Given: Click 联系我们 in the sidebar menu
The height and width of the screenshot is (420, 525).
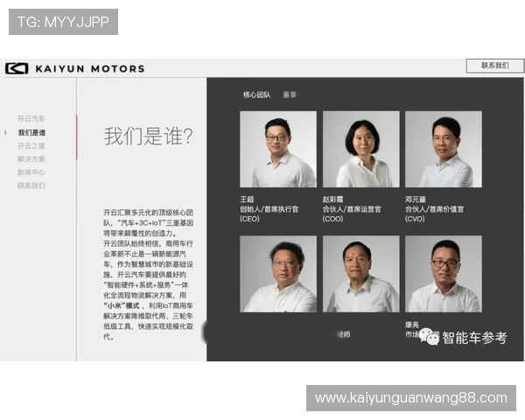Looking at the screenshot, I should tap(31, 185).
